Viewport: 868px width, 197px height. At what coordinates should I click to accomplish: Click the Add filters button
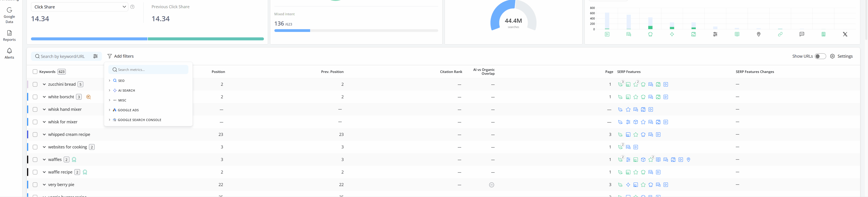(x=121, y=56)
